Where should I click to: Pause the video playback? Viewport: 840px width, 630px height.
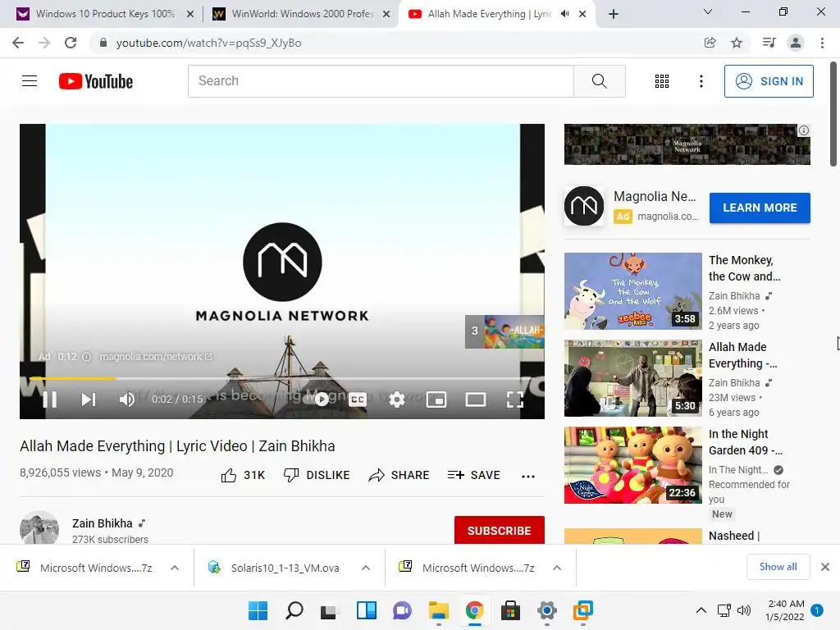coord(50,399)
